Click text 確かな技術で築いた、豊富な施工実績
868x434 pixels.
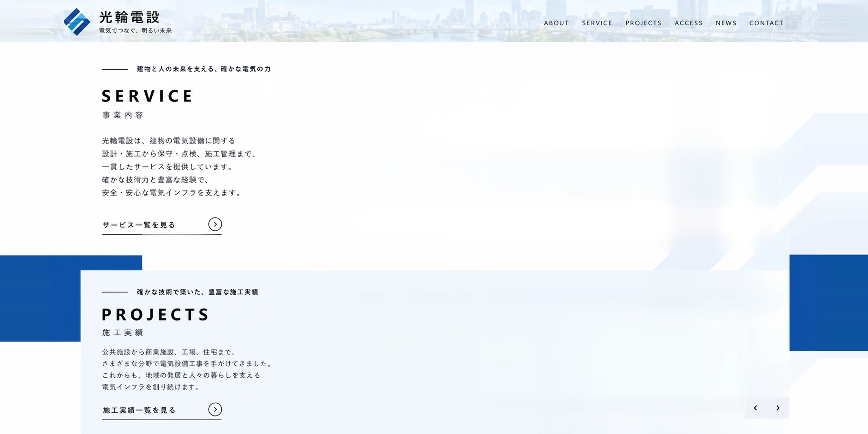pyautogui.click(x=197, y=292)
